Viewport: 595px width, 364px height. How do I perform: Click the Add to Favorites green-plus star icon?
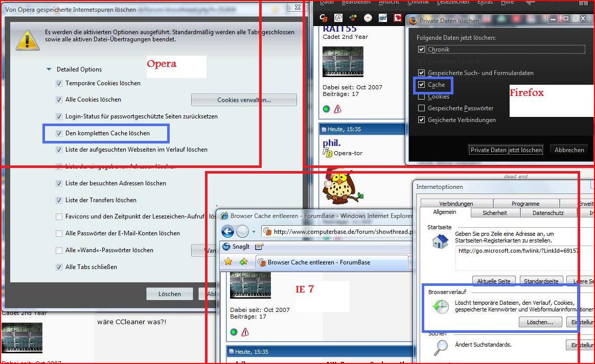tap(243, 261)
